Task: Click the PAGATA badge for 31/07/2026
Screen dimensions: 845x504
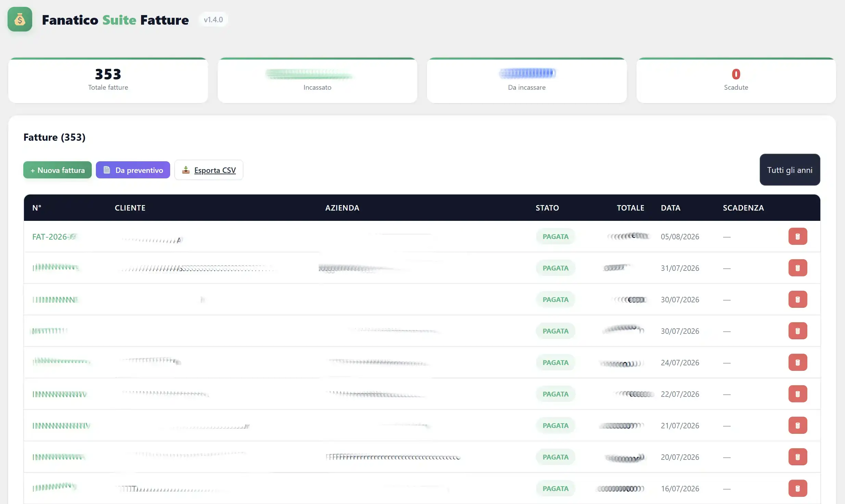Action: click(x=555, y=268)
